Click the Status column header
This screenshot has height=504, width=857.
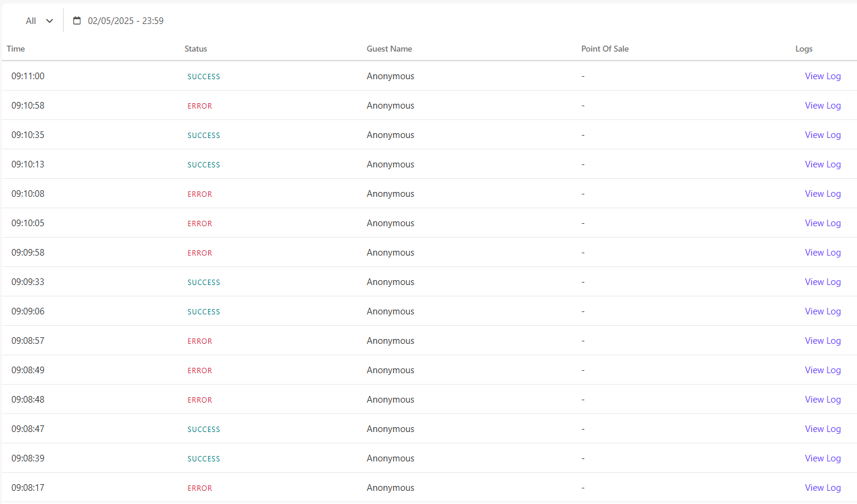coord(196,49)
